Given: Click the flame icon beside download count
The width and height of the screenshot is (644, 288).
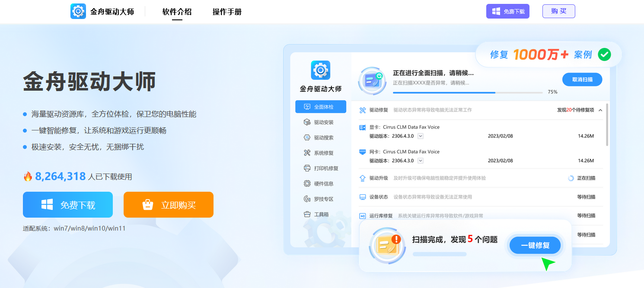Looking at the screenshot, I should [x=28, y=176].
